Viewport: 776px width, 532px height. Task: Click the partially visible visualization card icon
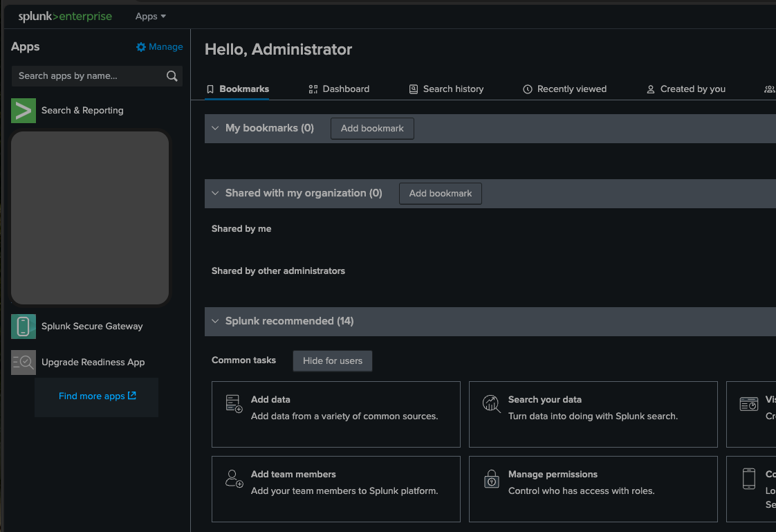749,404
